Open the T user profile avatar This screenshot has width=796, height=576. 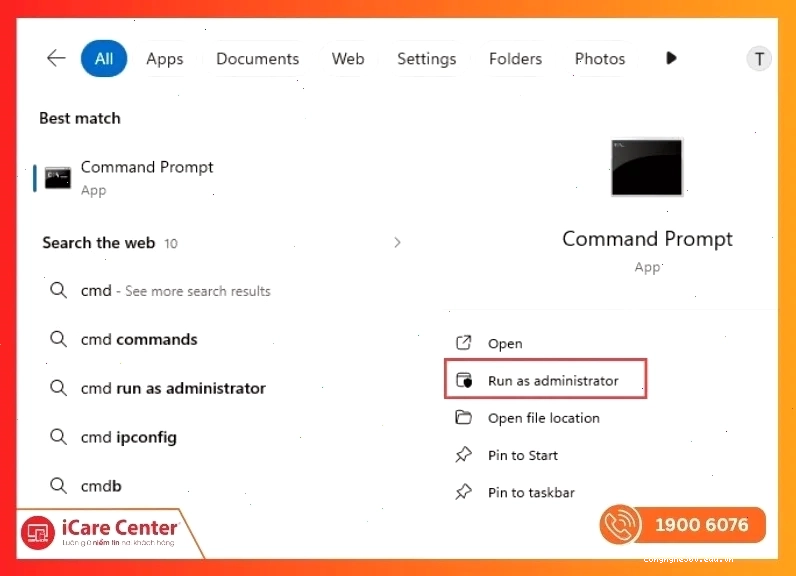[759, 59]
